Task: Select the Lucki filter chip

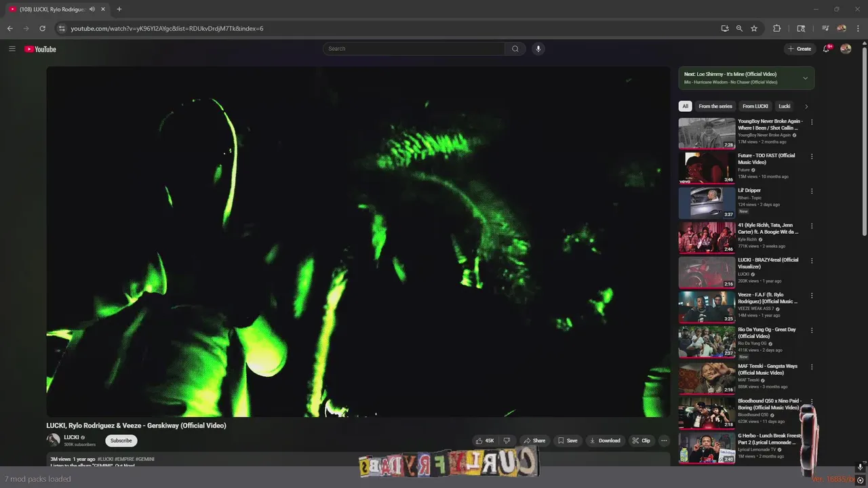Action: point(785,106)
